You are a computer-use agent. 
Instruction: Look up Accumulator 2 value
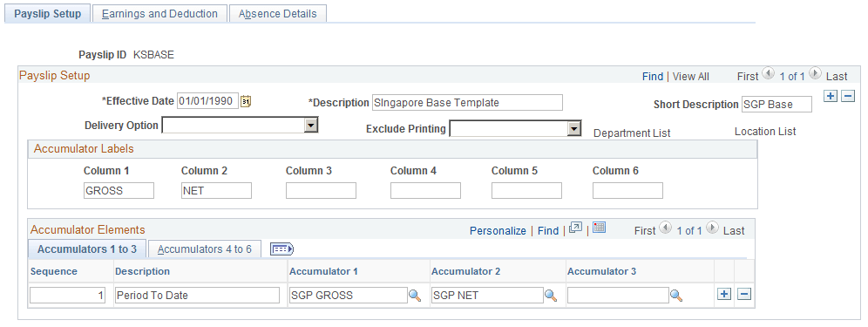click(x=550, y=296)
